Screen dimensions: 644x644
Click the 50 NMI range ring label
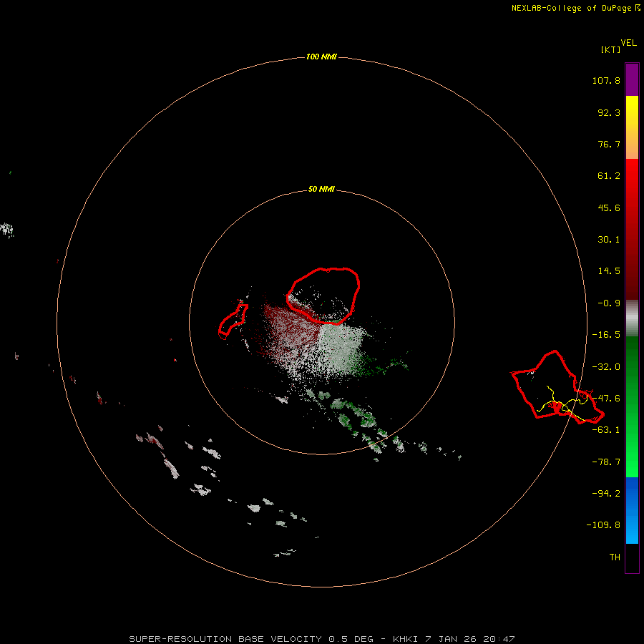click(x=321, y=189)
